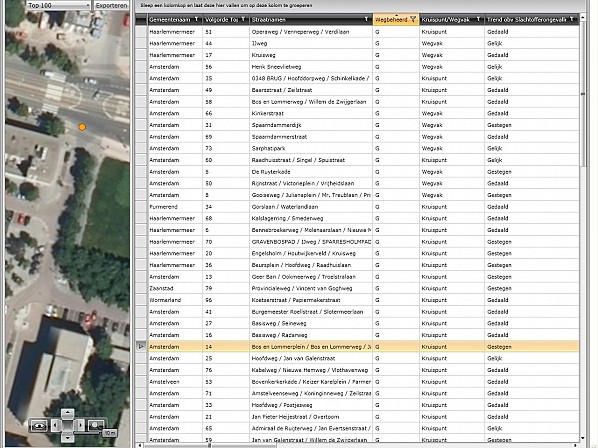The image size is (598, 448).
Task: Click the Exporteren button
Action: [111, 5]
